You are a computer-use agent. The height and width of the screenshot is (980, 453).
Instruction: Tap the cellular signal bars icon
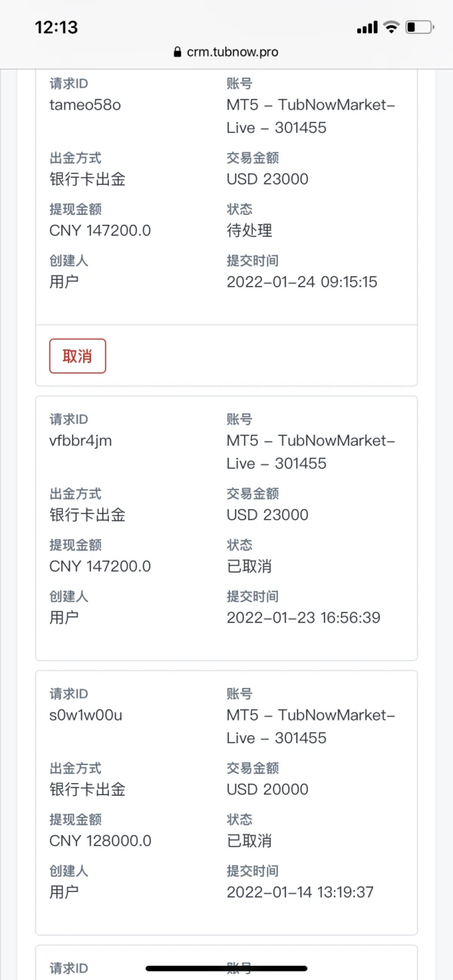(367, 28)
